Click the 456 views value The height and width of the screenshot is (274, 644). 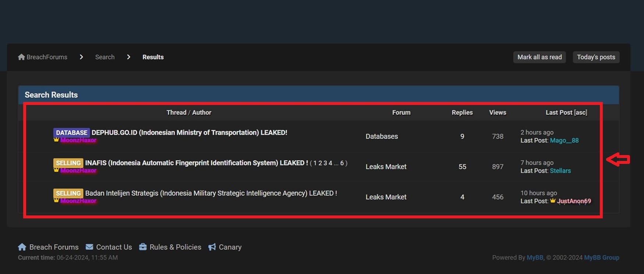[x=498, y=197]
